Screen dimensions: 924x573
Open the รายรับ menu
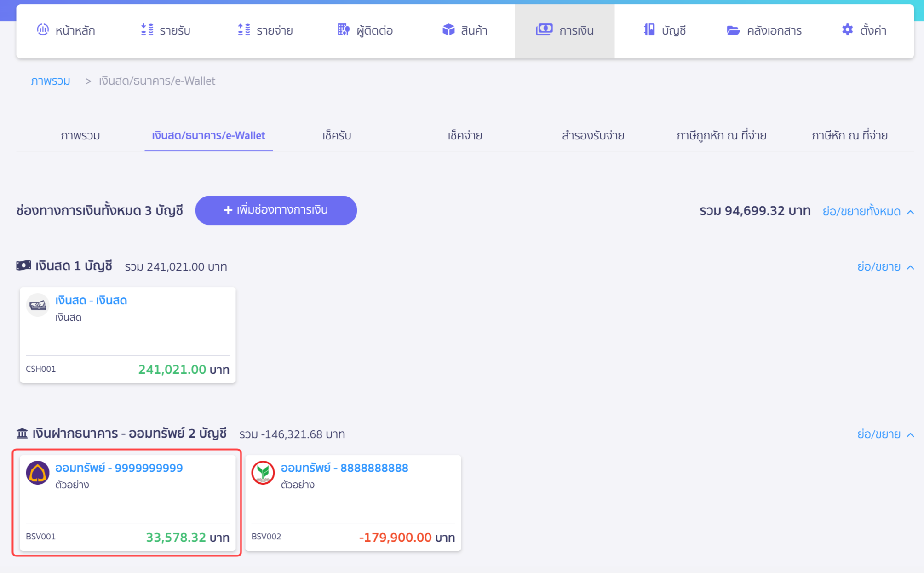[166, 31]
